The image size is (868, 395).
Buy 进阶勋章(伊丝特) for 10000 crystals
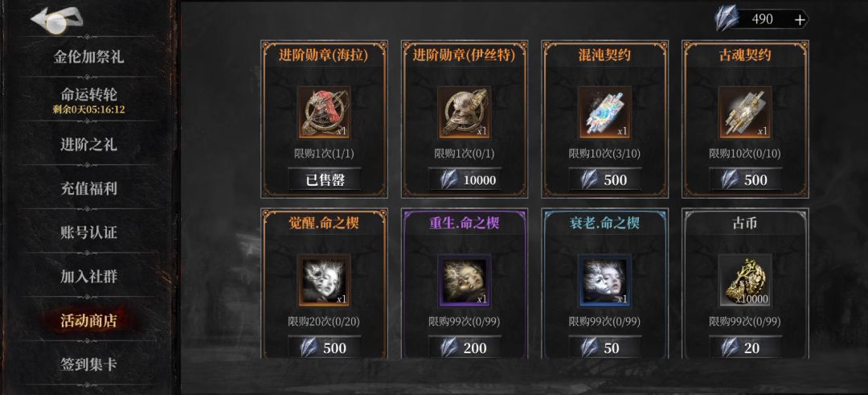point(465,180)
